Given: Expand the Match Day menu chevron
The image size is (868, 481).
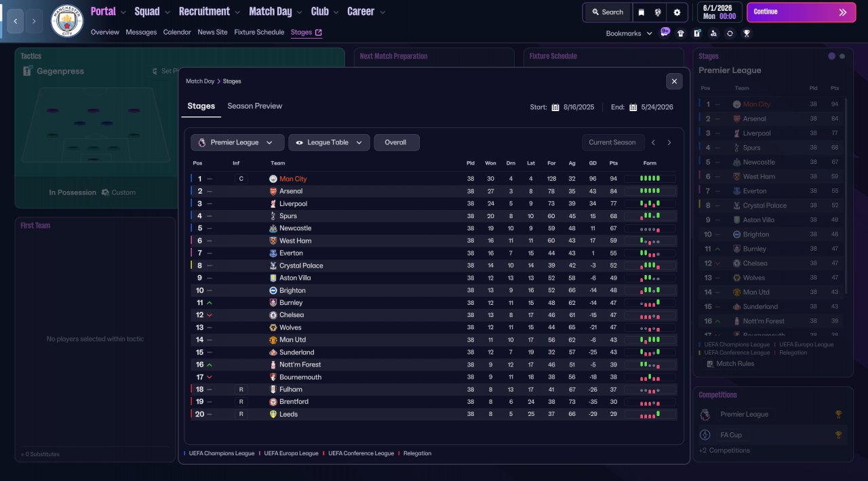Looking at the screenshot, I should [x=300, y=12].
